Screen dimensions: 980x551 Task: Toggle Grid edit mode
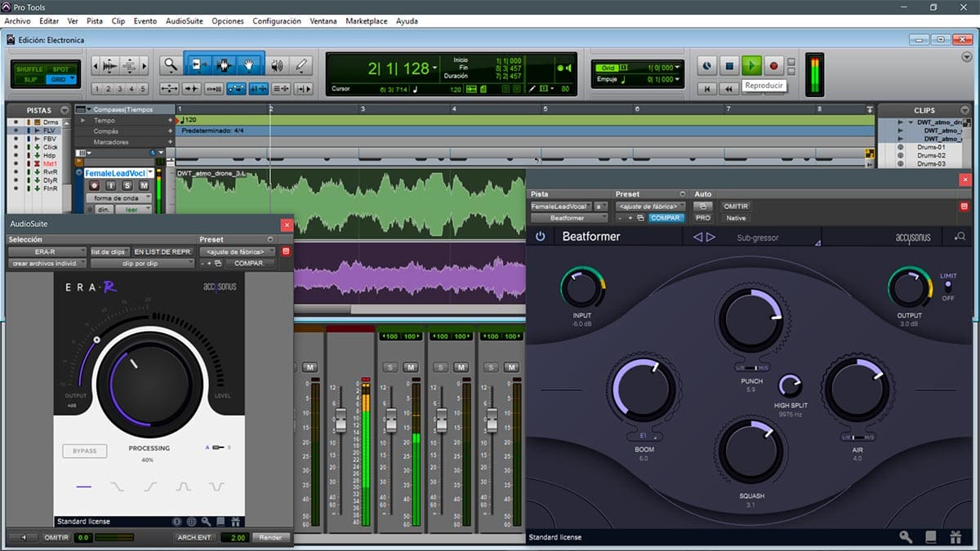click(x=60, y=79)
